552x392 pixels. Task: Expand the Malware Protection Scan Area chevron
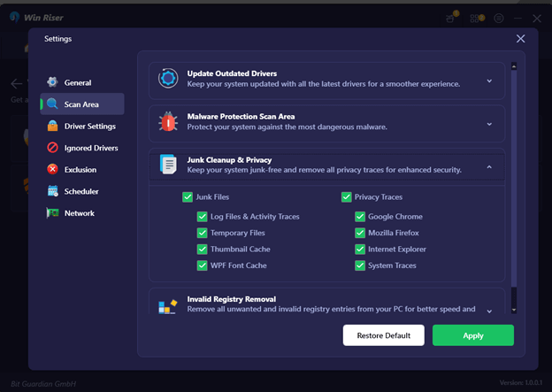(x=489, y=122)
